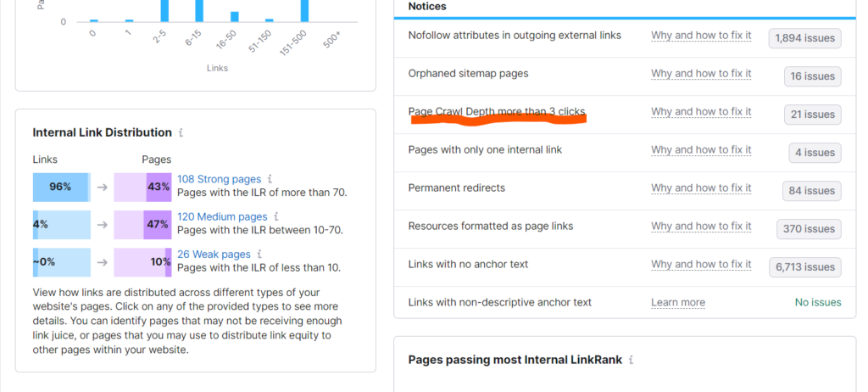Image resolution: width=868 pixels, height=392 pixels.
Task: Open 84 issues for permanent redirects
Action: click(812, 191)
